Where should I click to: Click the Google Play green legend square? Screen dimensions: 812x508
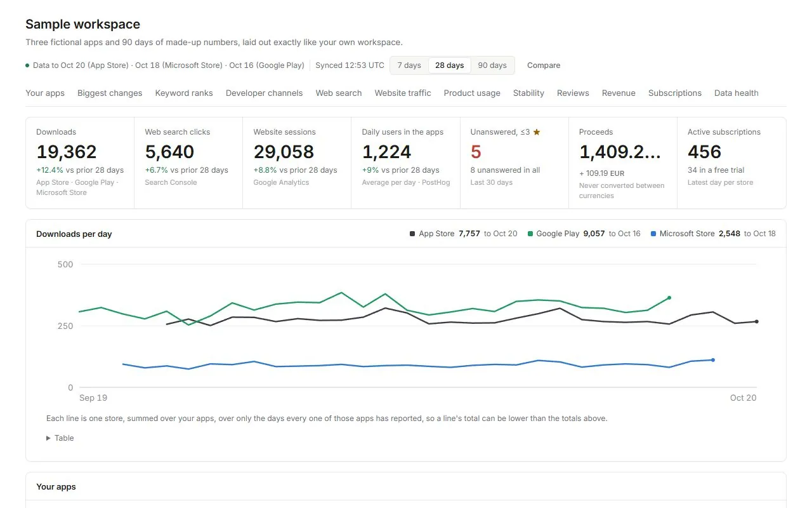(x=530, y=234)
